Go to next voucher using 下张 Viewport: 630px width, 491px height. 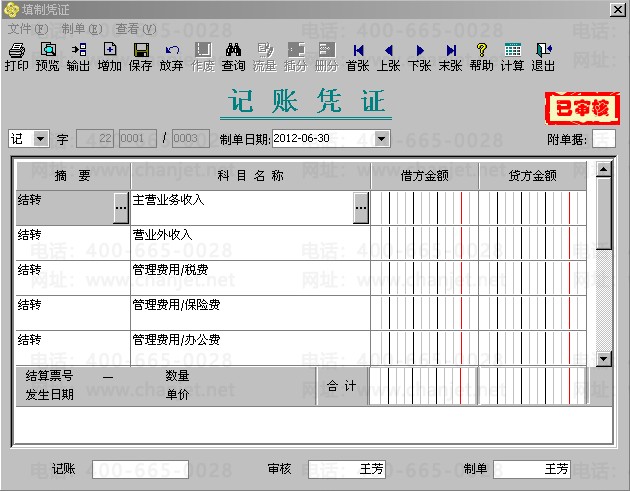[419, 56]
